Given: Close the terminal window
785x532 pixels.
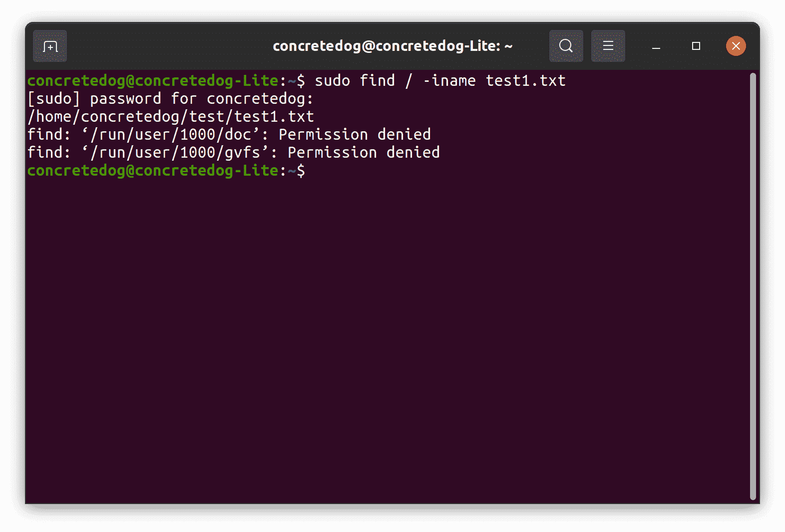Looking at the screenshot, I should coord(736,46).
